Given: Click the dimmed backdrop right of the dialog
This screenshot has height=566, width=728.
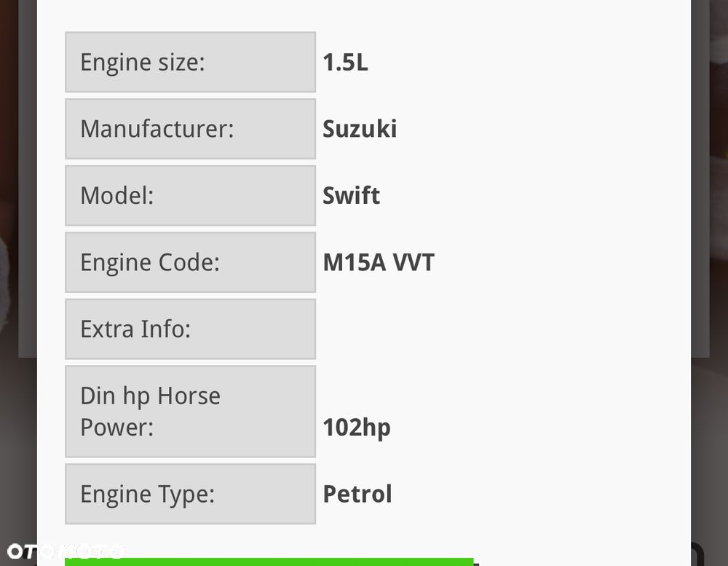Looking at the screenshot, I should tap(709, 437).
